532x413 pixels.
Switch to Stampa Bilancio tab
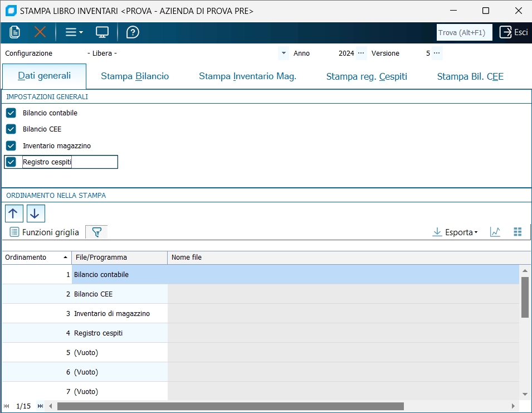pyautogui.click(x=135, y=77)
